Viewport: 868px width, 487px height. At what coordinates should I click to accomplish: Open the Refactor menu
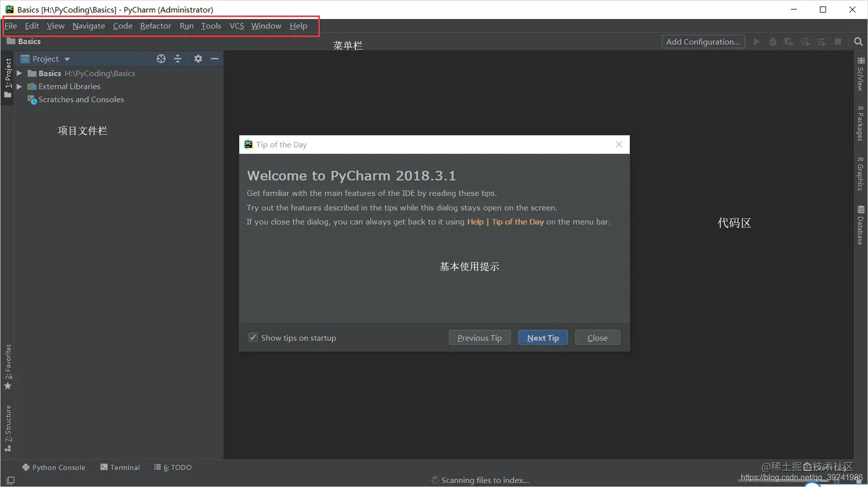tap(156, 26)
